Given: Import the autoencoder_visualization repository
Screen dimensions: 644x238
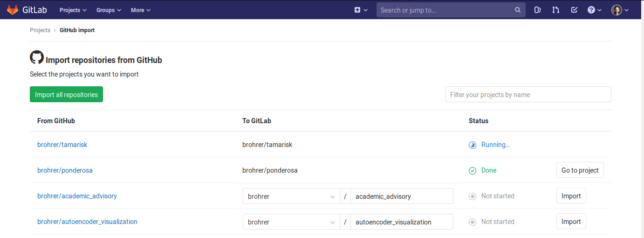Looking at the screenshot, I should point(571,222).
